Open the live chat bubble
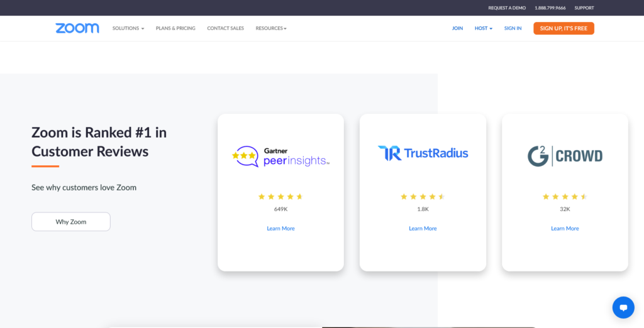Screen dimensions: 644x328 [x=623, y=307]
